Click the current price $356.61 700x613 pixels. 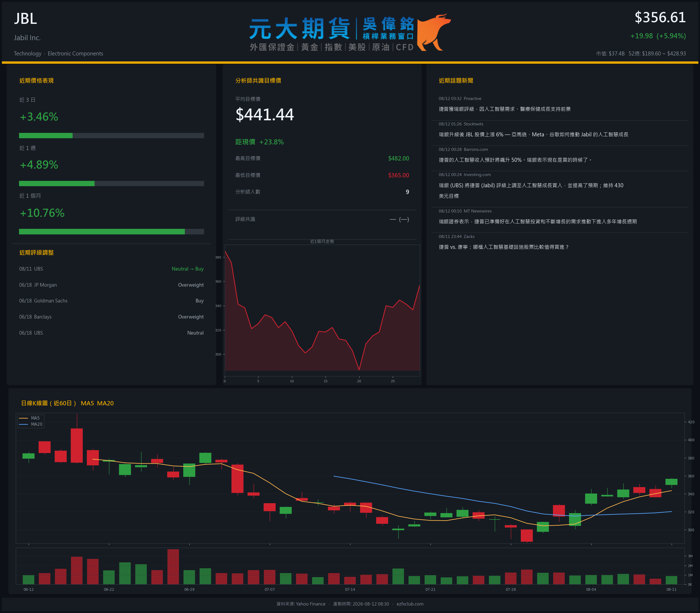[660, 17]
